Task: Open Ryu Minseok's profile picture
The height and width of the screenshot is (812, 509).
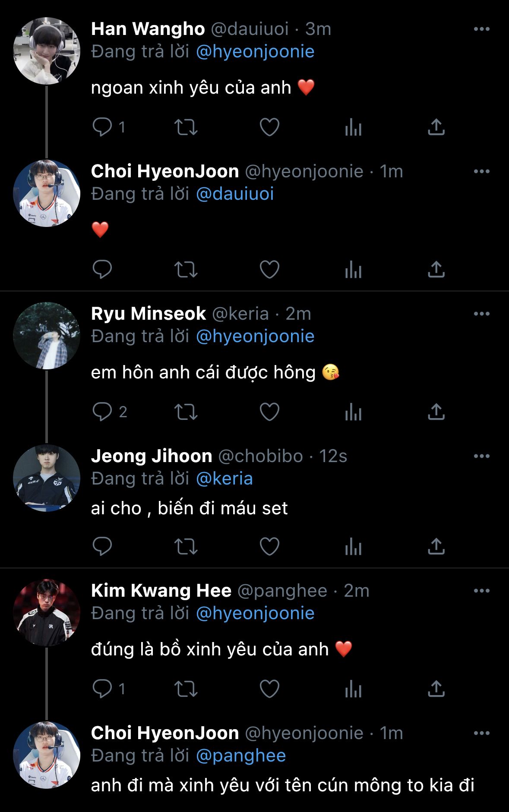Action: pyautogui.click(x=47, y=336)
